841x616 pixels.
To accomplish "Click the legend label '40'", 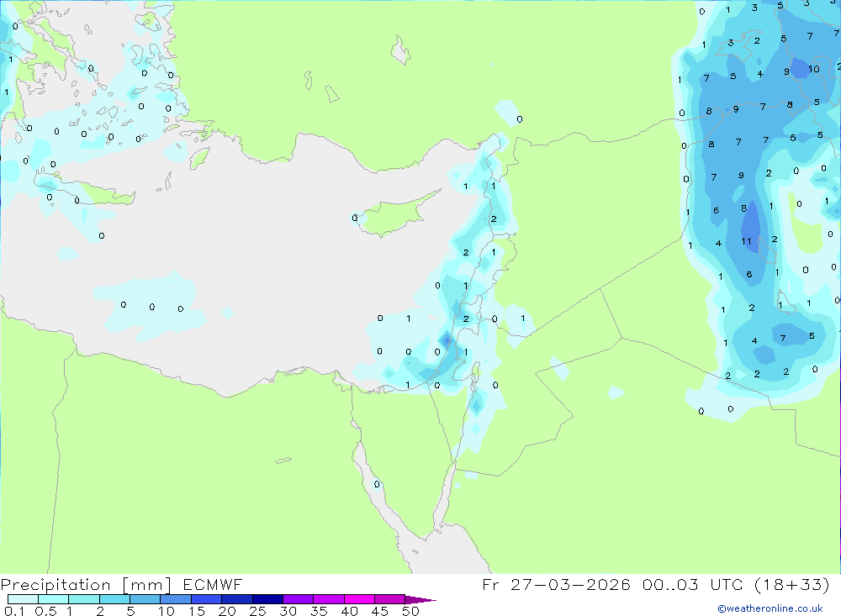I will click(x=350, y=611).
